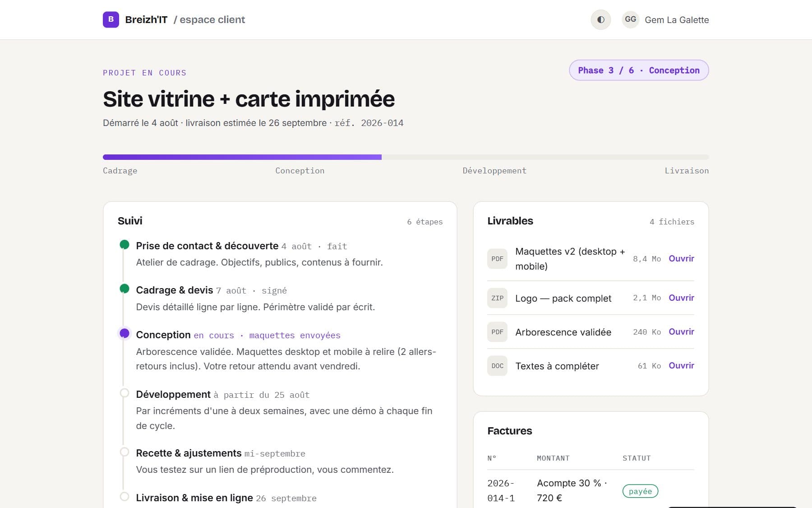The height and width of the screenshot is (508, 812).
Task: Click the Arborescence validée file name
Action: pos(563,332)
